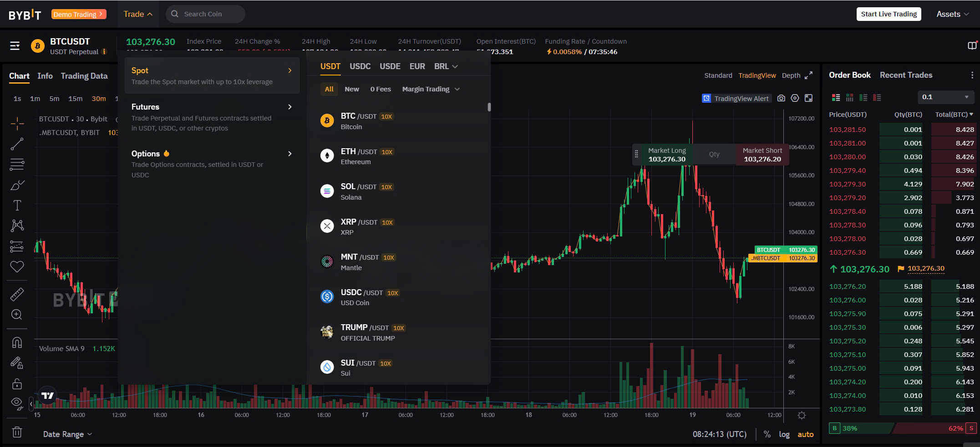Toggle stay in drawing mode
This screenshot has height=447, width=980.
(x=17, y=362)
